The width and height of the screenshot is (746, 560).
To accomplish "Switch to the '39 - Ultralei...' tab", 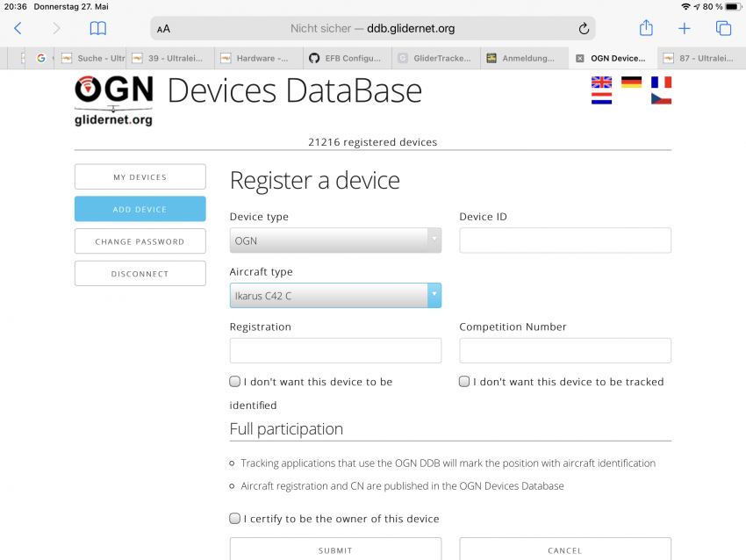I will [x=169, y=58].
